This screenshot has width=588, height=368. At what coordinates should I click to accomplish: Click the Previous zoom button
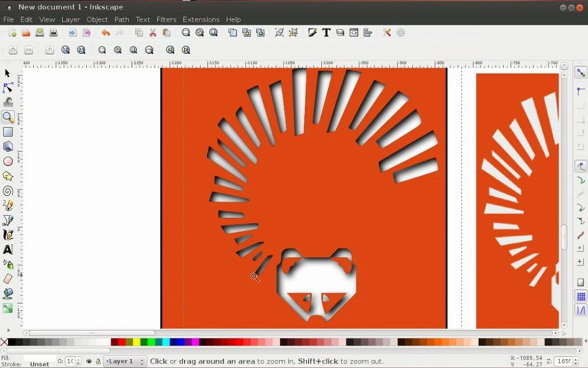(x=170, y=50)
